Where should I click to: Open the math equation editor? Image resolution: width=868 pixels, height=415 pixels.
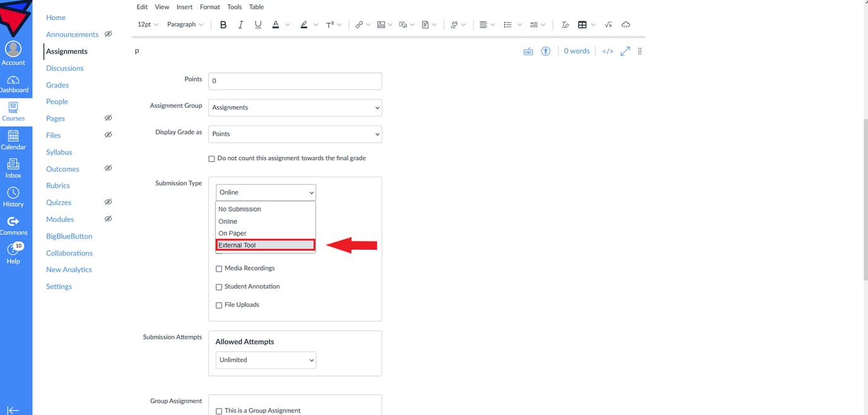pyautogui.click(x=608, y=24)
